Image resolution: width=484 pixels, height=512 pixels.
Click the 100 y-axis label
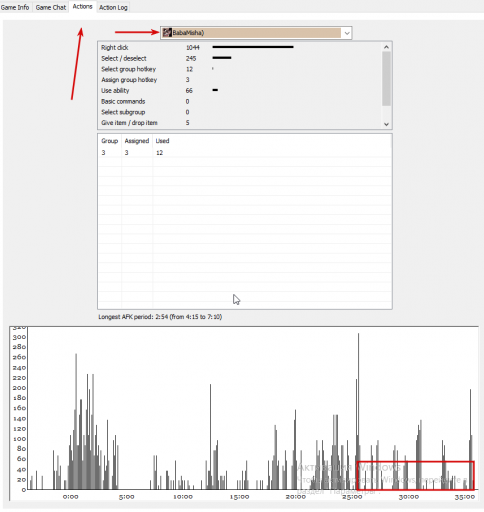tap(19, 439)
